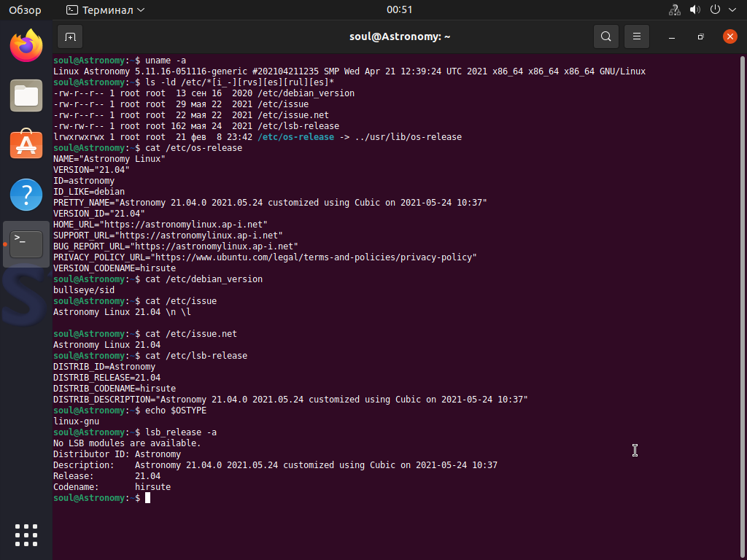Click the BUG_REPORT_URL line
Image resolution: width=747 pixels, height=560 pixels.
click(x=175, y=246)
